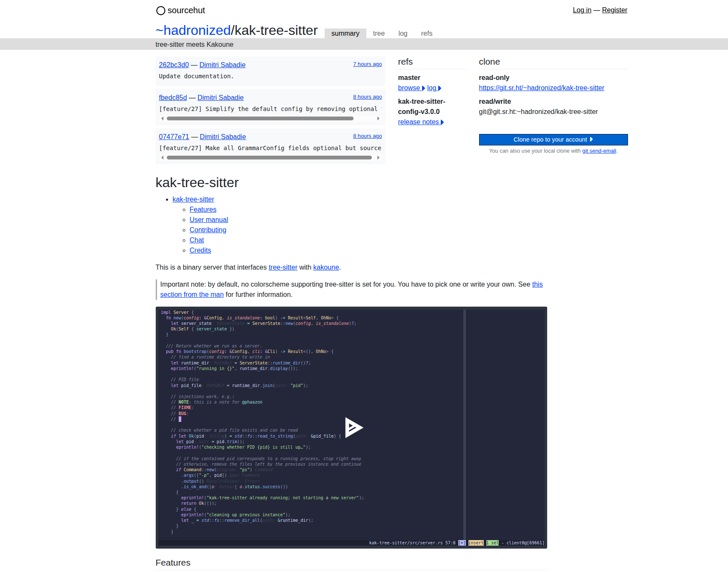Click Dimitri Sabadie on commit fbedc85d
728x572 pixels.
tap(220, 97)
